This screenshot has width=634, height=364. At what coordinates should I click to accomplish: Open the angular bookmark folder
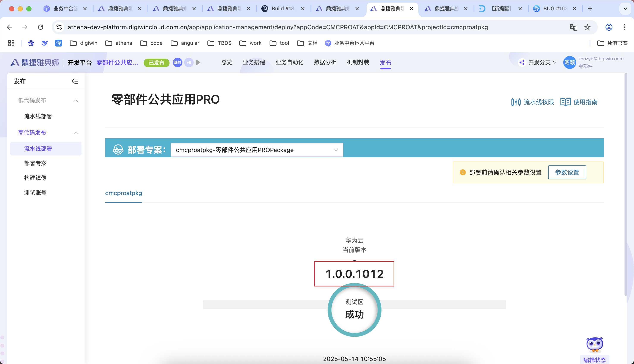[185, 43]
